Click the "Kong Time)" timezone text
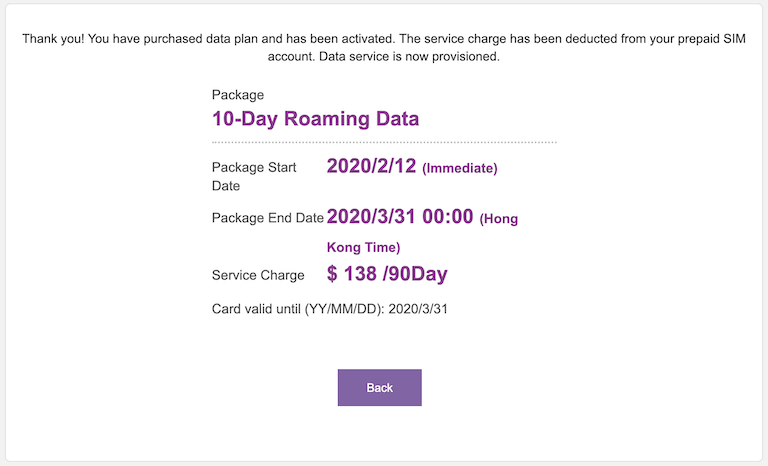Image resolution: width=768 pixels, height=466 pixels. 363,247
